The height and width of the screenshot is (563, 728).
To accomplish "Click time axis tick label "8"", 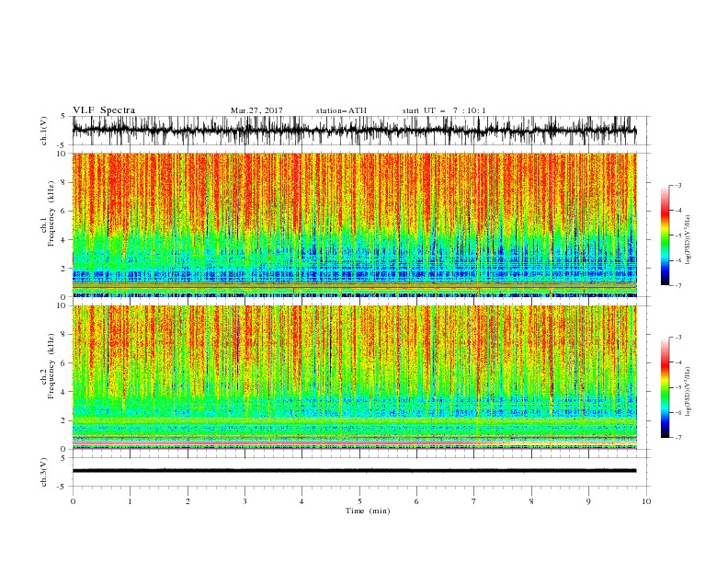I will (531, 501).
